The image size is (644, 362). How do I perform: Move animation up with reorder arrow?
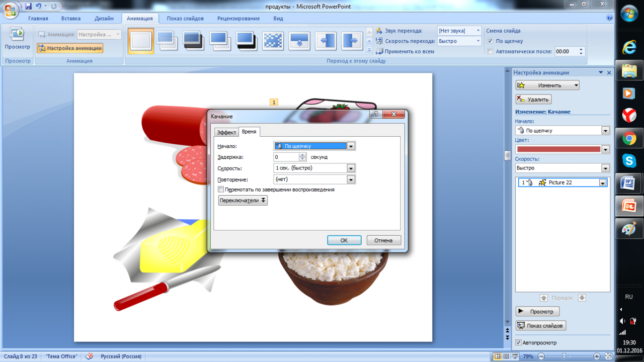[543, 298]
